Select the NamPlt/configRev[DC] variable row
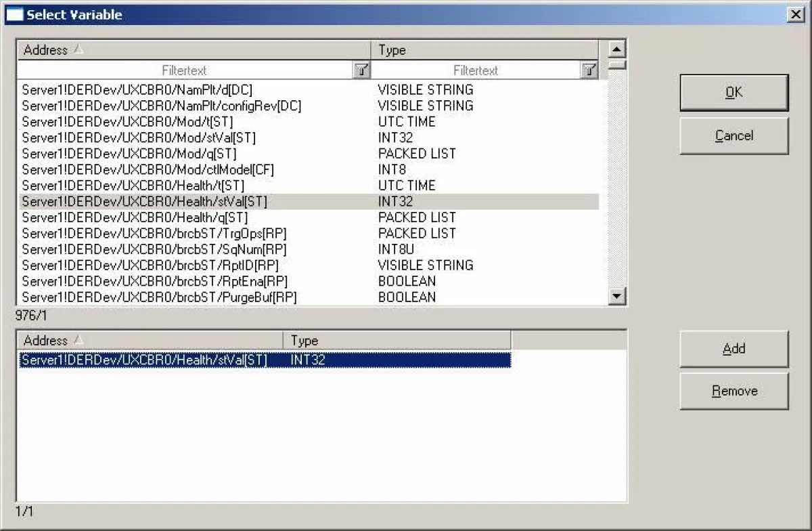The width and height of the screenshot is (812, 531). pos(162,106)
